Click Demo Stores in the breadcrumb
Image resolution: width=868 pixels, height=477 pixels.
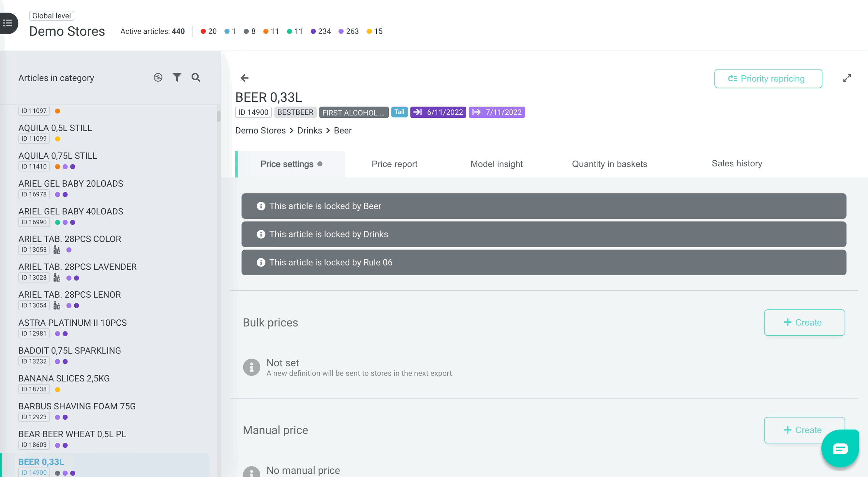point(260,131)
